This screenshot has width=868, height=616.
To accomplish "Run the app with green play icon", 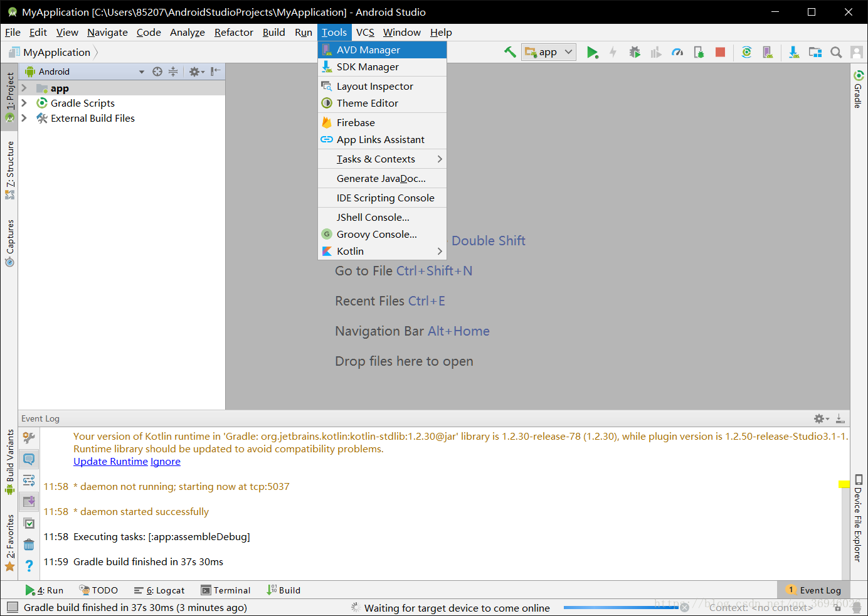I will (592, 52).
